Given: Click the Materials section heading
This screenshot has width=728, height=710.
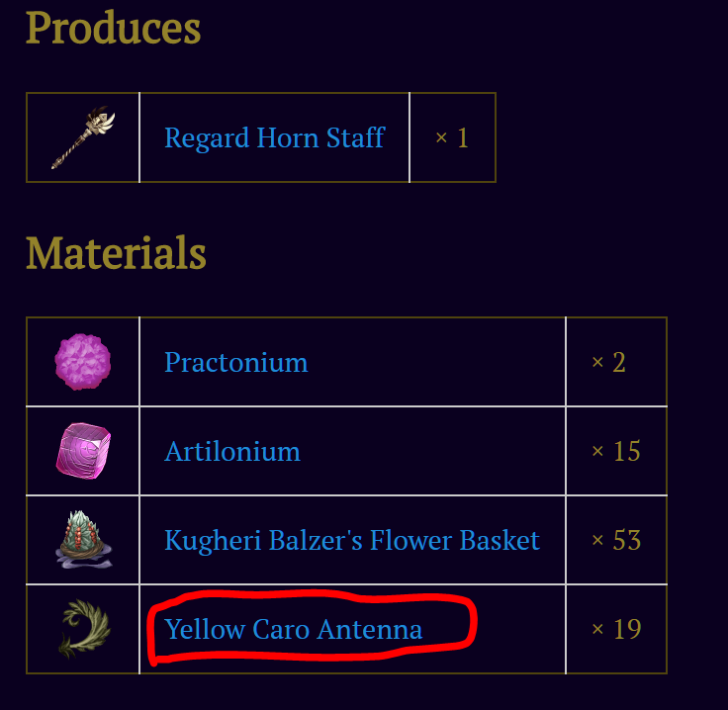Looking at the screenshot, I should pos(116,252).
